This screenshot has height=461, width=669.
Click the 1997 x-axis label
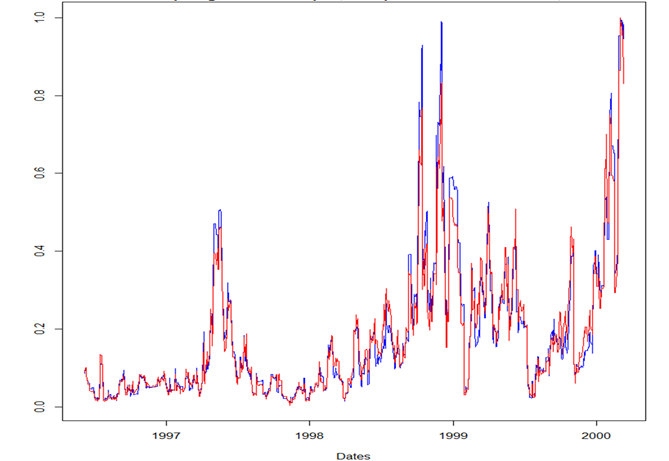pos(166,436)
